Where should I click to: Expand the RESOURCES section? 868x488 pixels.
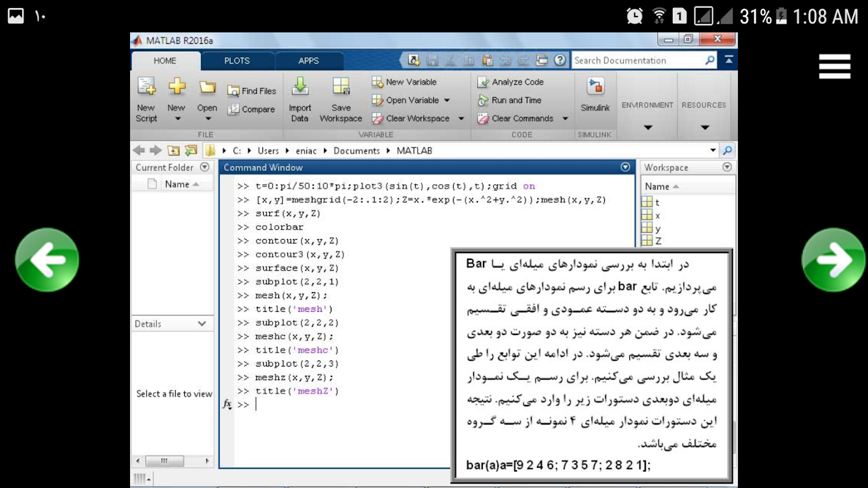(x=704, y=127)
